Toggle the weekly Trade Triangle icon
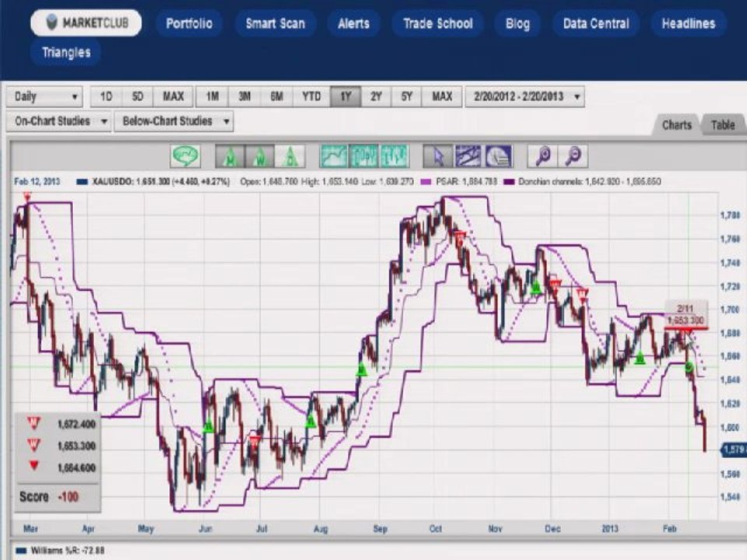The height and width of the screenshot is (560, 747). [260, 156]
